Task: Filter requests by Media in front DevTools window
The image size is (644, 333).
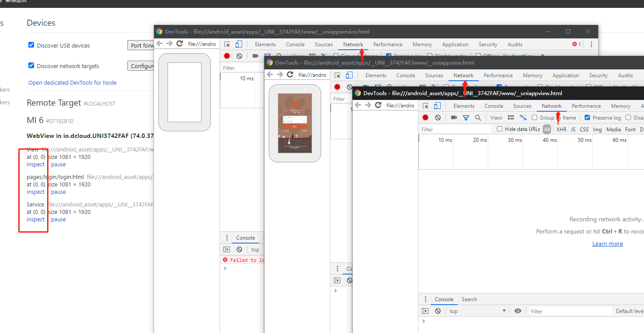Action: coord(613,129)
